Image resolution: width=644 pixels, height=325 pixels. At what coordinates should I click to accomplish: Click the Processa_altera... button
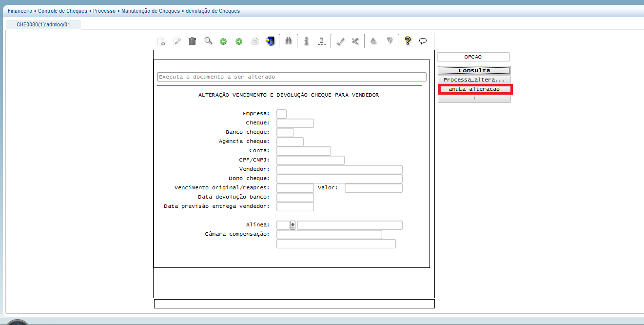[x=474, y=80]
